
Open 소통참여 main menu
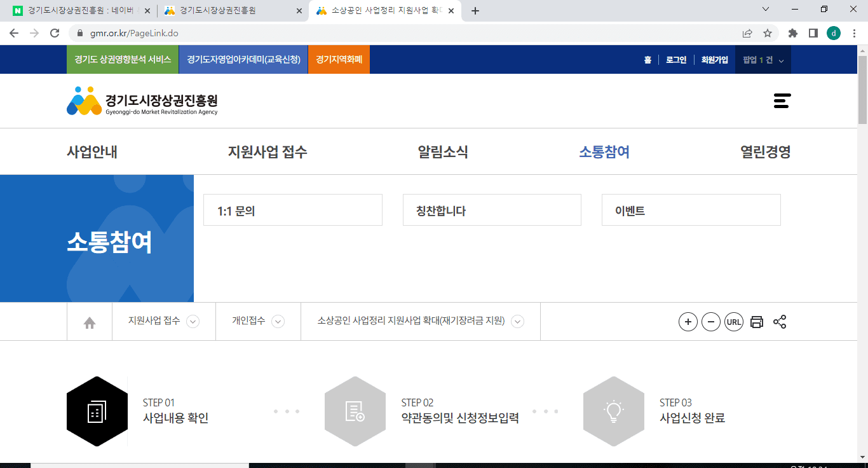(604, 152)
